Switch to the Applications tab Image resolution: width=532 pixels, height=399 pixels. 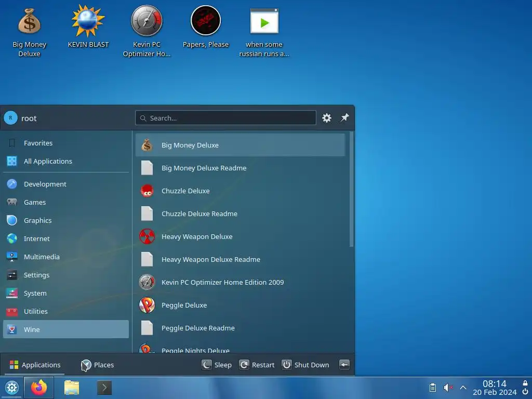click(x=35, y=365)
